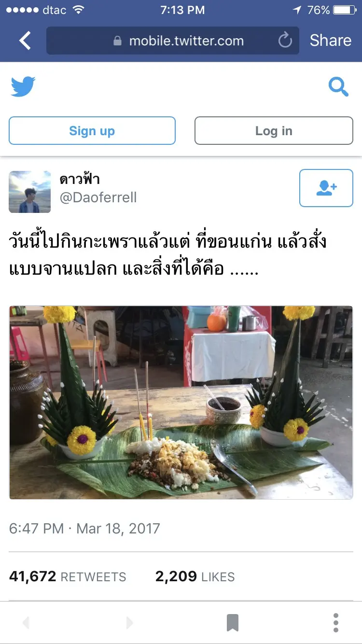
Task: Click the Log in button
Action: (x=274, y=131)
